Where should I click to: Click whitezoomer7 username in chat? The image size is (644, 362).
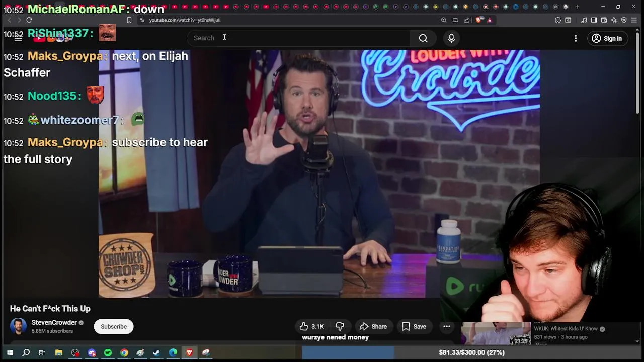pos(79,120)
